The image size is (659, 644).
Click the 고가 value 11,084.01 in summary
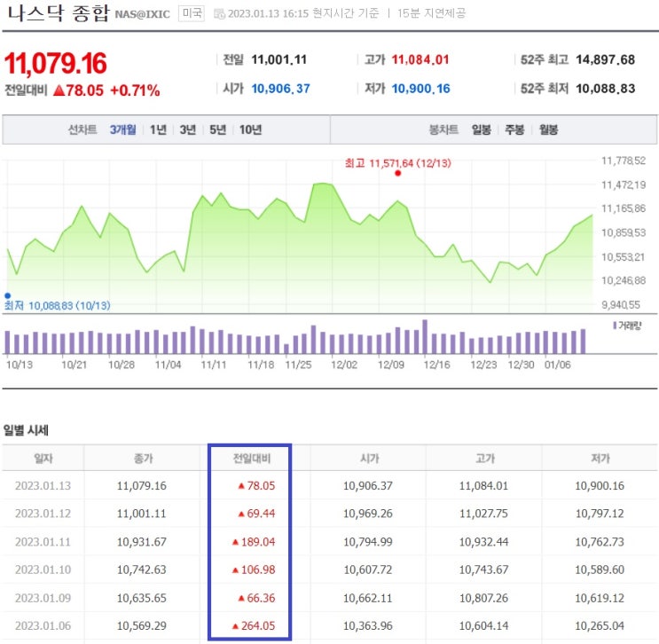click(x=420, y=59)
